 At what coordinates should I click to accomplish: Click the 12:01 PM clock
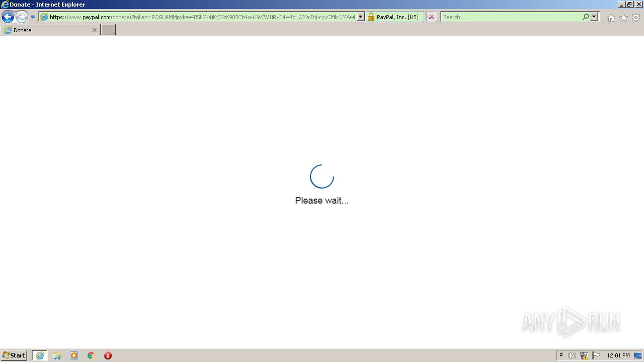(x=618, y=355)
